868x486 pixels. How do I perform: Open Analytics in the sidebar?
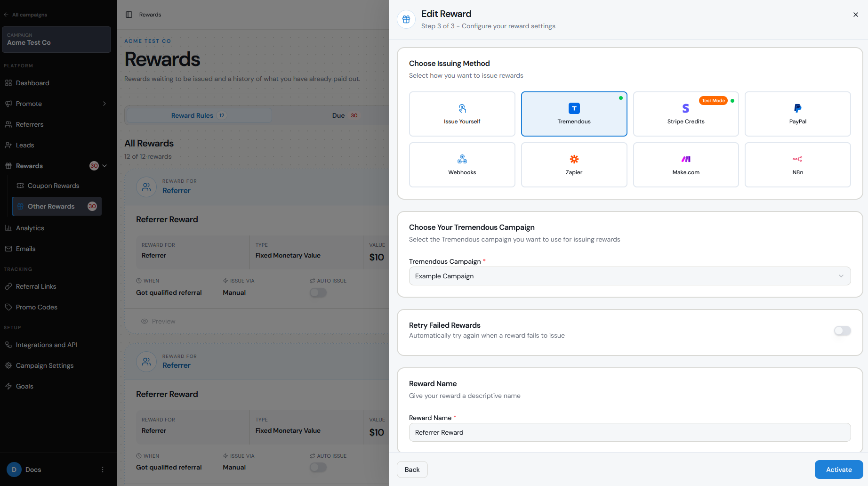(56, 228)
